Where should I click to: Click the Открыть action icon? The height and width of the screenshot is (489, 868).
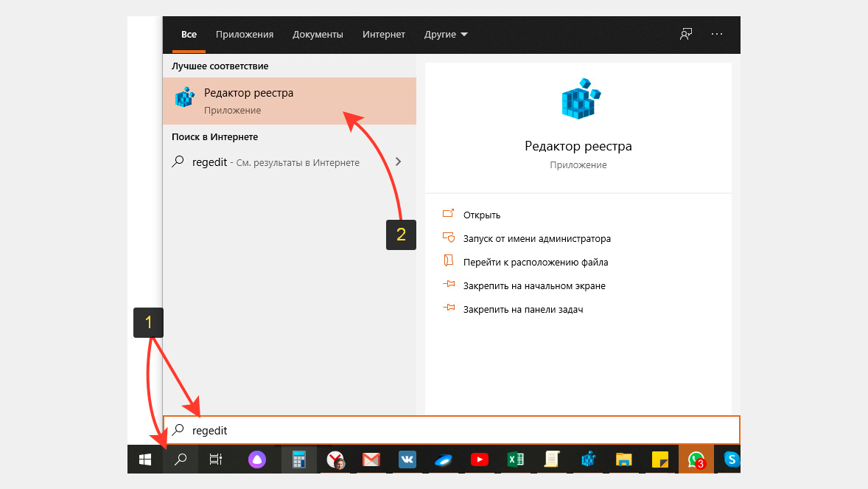(x=449, y=214)
